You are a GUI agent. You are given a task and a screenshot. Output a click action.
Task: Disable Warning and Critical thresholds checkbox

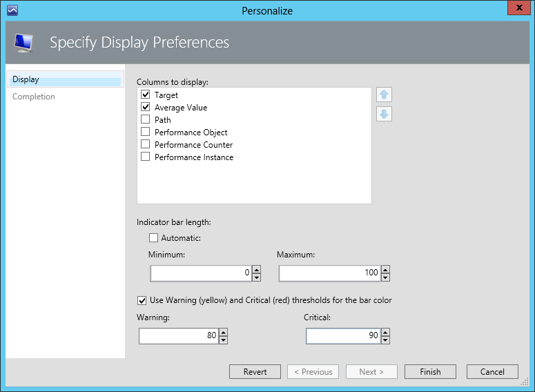click(x=142, y=300)
